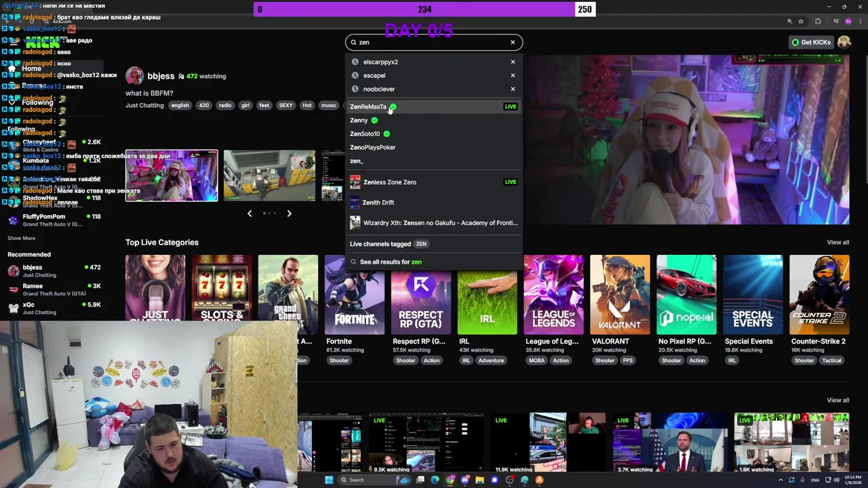Screen dimensions: 868x488
Task: Click the MOBA tag under League
Action: 536,361
